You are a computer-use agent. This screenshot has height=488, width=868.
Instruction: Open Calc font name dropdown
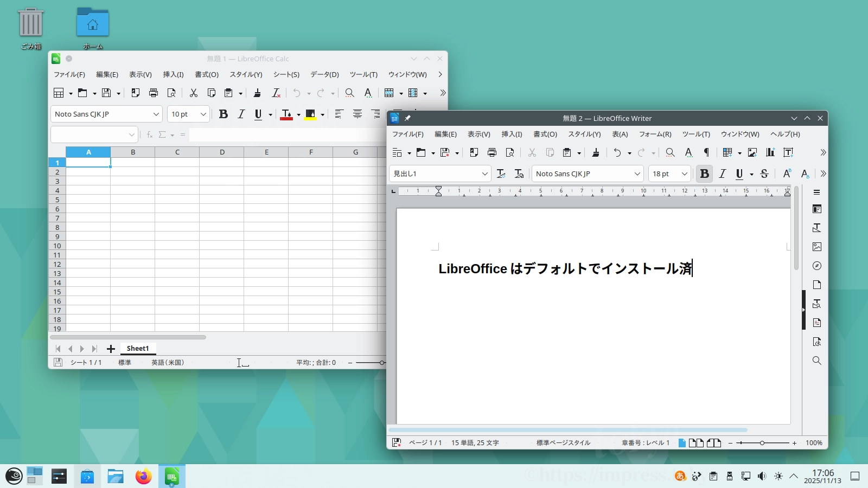(x=156, y=114)
